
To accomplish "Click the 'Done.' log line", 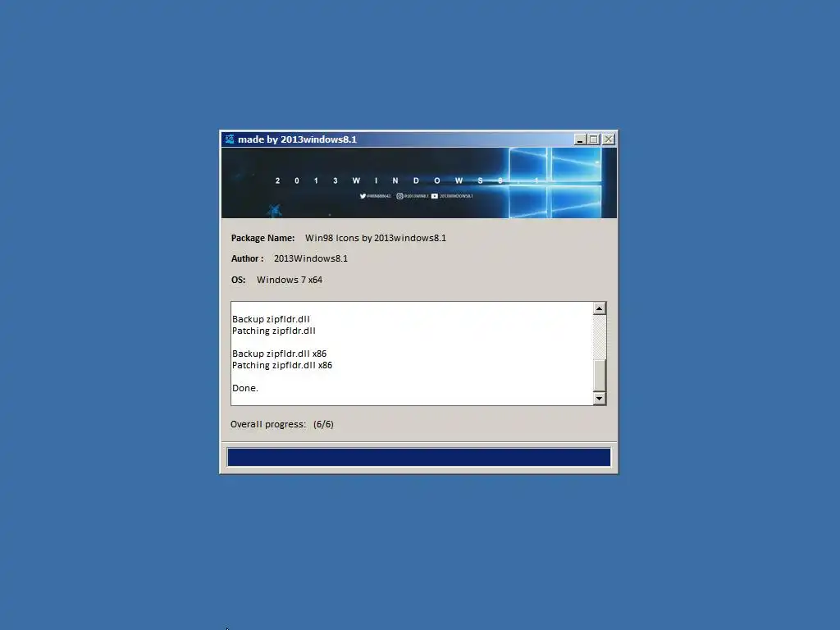I will [x=245, y=388].
